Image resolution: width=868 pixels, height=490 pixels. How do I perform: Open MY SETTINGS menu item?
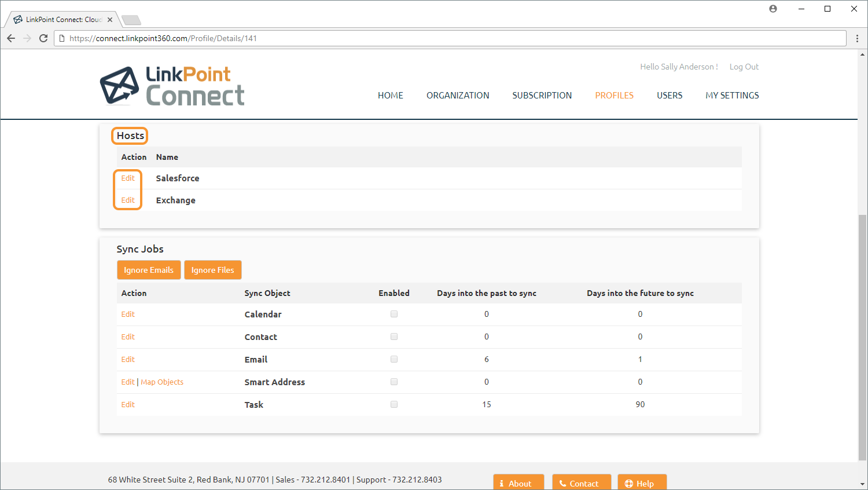pos(732,96)
